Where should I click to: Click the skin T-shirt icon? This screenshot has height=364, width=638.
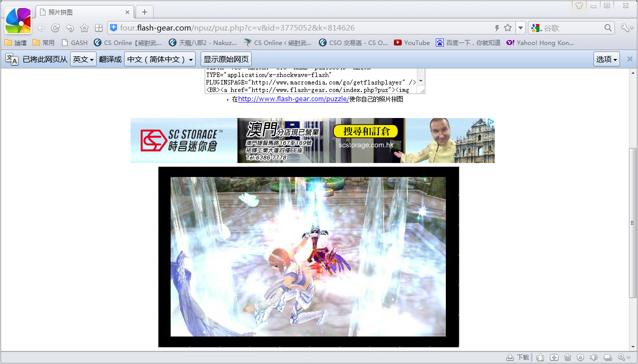579,6
